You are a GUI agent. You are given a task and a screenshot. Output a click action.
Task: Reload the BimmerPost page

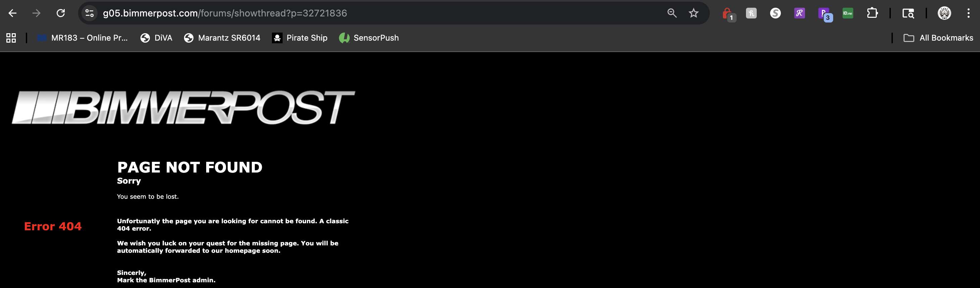pos(60,13)
